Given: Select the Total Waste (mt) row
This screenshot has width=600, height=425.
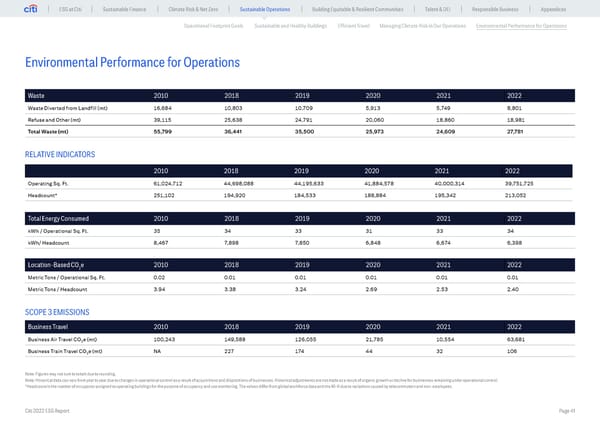Looking at the screenshot, I should click(299, 131).
